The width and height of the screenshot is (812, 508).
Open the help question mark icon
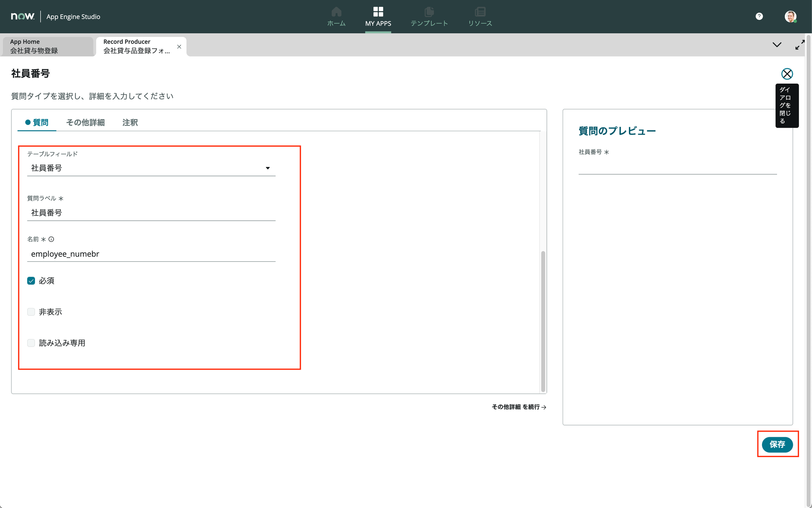click(759, 16)
